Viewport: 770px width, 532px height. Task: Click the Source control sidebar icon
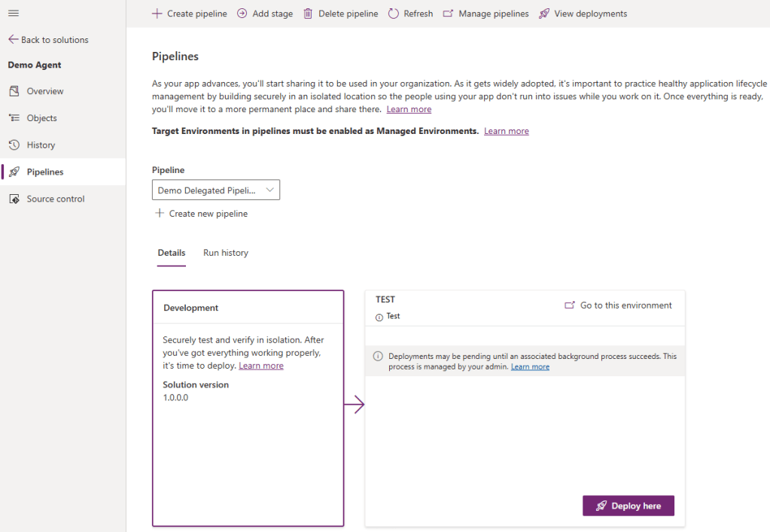[x=14, y=199]
